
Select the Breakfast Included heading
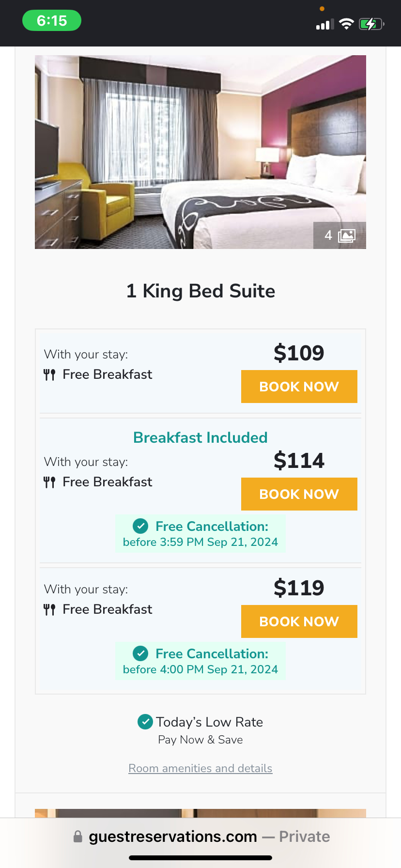(200, 437)
